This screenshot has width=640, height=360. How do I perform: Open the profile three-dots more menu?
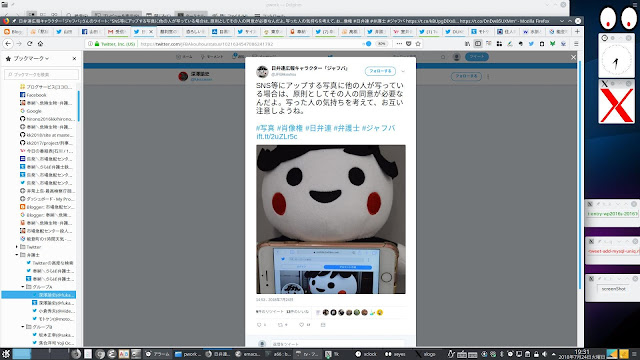[x=488, y=76]
